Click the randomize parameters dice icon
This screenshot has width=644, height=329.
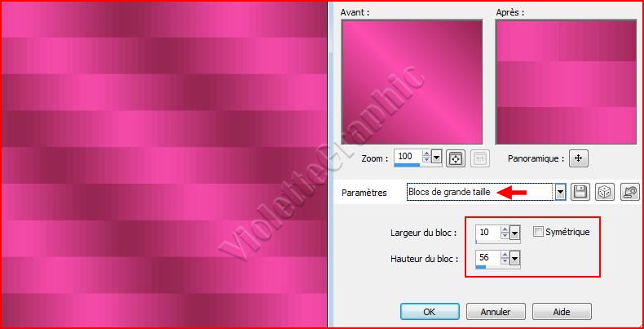pyautogui.click(x=605, y=192)
